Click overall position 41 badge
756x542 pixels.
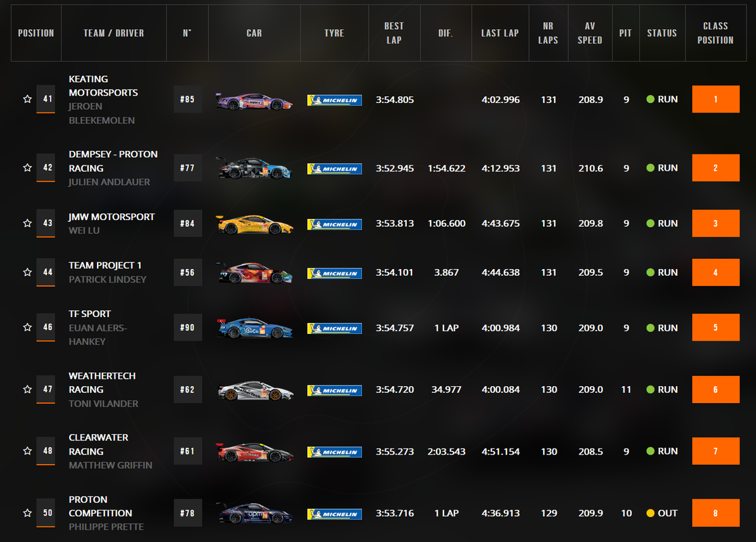tap(46, 99)
